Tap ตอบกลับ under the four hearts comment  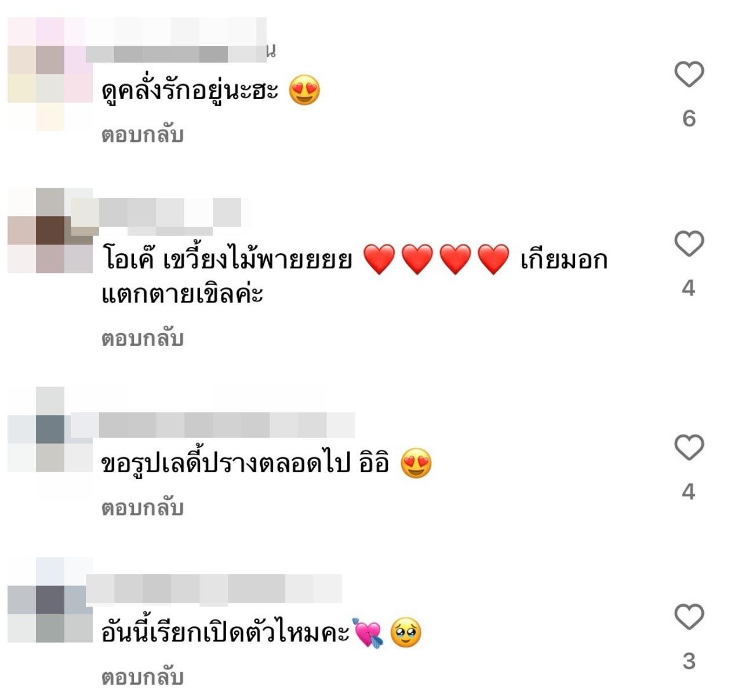143,338
